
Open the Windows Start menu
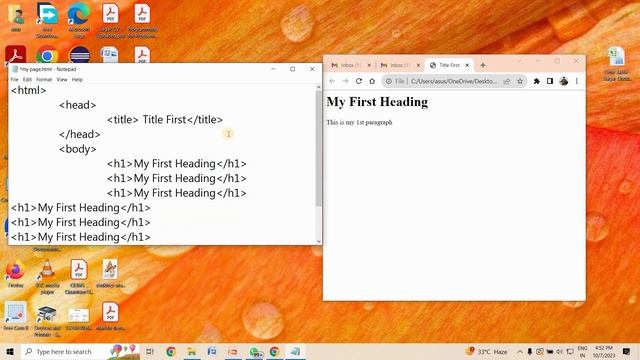click(10, 351)
